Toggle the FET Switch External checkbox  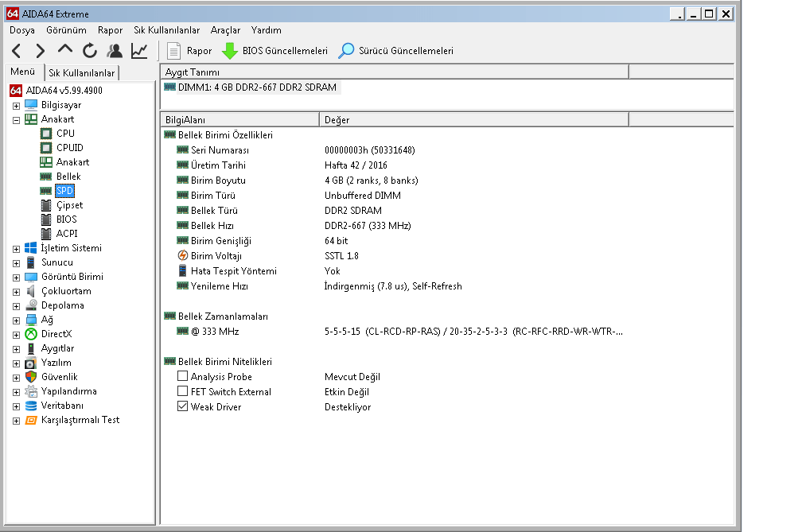pyautogui.click(x=183, y=391)
